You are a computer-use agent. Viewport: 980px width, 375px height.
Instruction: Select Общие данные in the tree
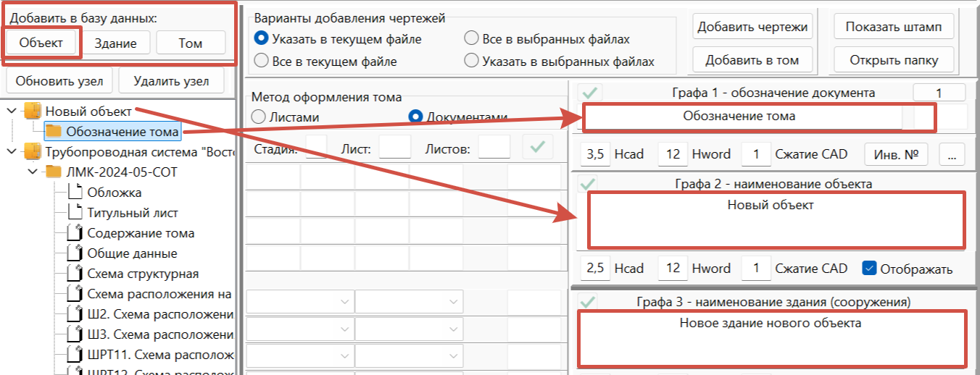(x=132, y=253)
